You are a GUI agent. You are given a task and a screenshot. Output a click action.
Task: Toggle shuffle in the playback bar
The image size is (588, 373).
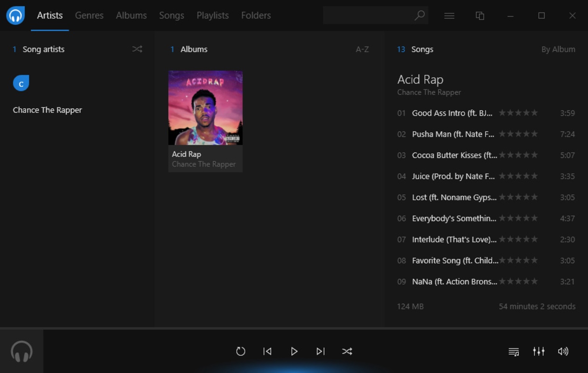pos(347,352)
